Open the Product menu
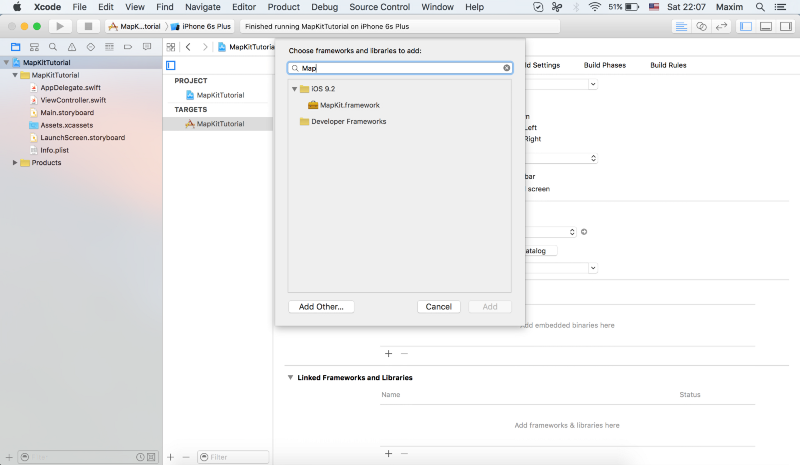This screenshot has width=800, height=465. coord(284,7)
